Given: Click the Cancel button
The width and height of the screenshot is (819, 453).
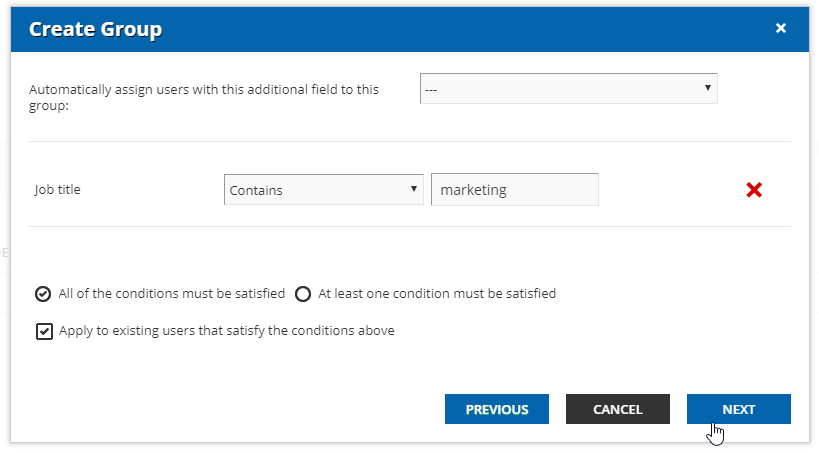Looking at the screenshot, I should (617, 409).
